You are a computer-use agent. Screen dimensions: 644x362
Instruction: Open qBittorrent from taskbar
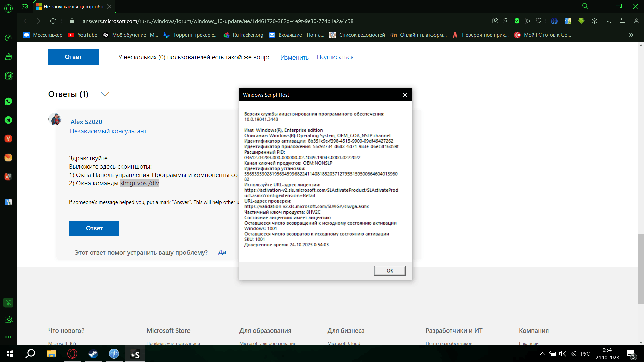tap(114, 354)
